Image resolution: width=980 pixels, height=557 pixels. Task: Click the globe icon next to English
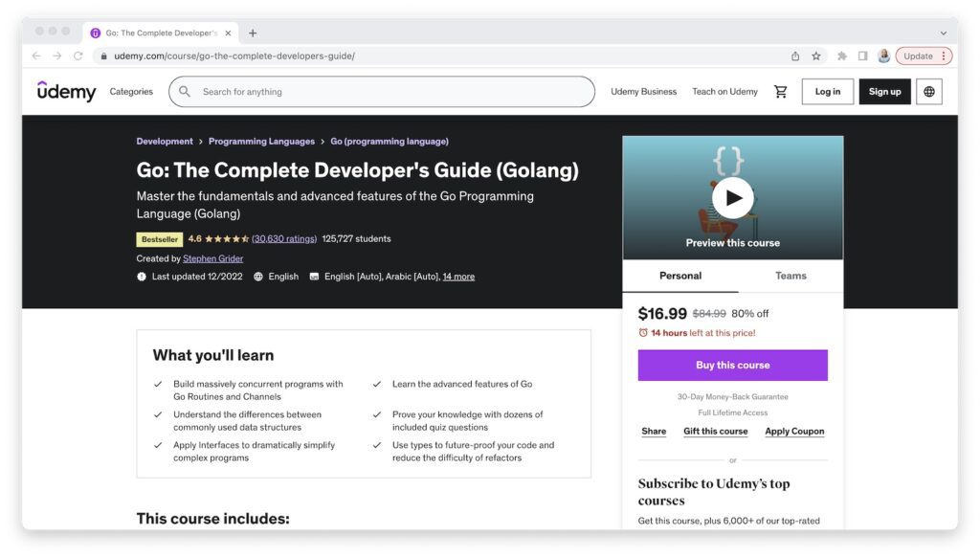point(258,277)
